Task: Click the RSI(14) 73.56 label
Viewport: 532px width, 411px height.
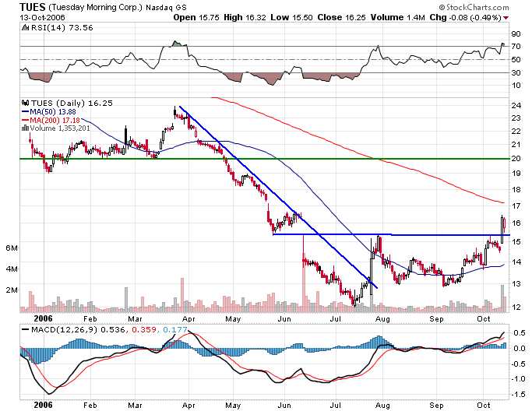Action: tap(62, 28)
